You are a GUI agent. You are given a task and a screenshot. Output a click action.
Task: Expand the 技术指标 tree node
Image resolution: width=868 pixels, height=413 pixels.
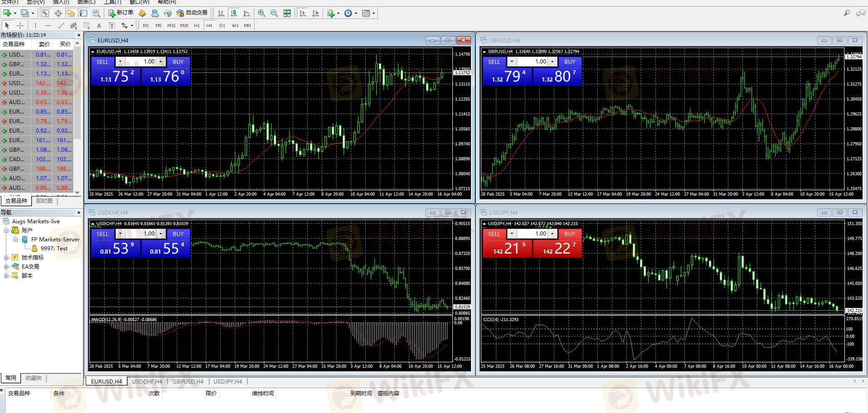[6, 258]
